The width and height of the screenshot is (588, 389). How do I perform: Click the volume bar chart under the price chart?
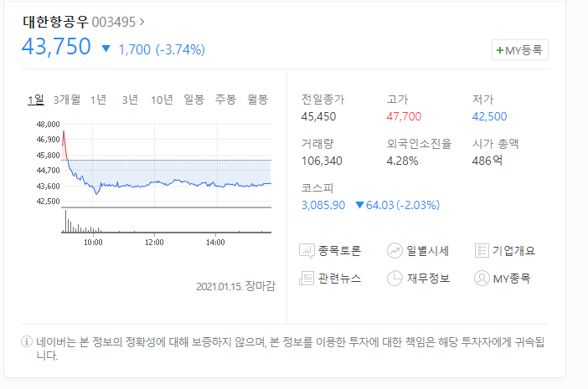click(166, 221)
